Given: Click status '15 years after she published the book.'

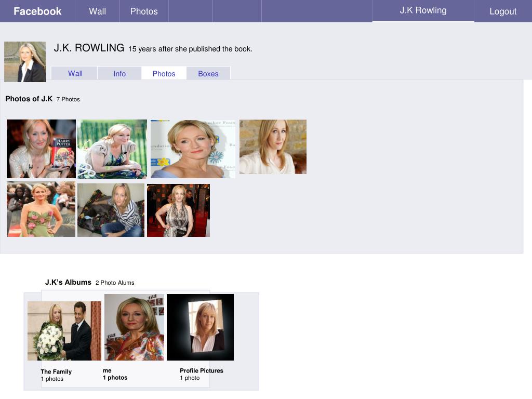Looking at the screenshot, I should pos(190,49).
